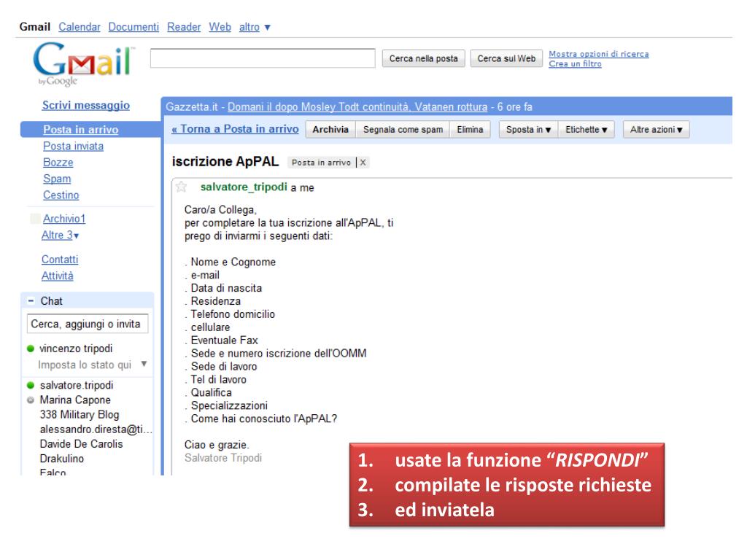This screenshot has width=747, height=560.
Task: Click vincenzo tripodi chat name
Action: (x=76, y=349)
